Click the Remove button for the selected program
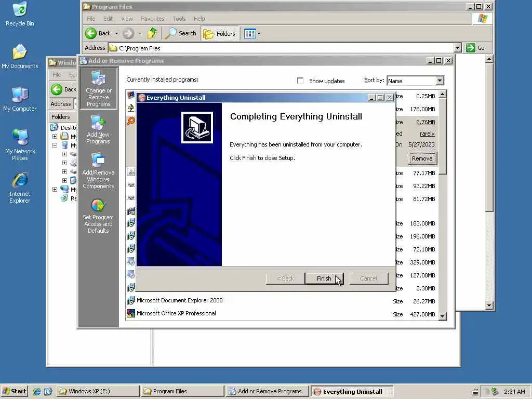Screen dimensions: 532x399 pyautogui.click(x=422, y=158)
